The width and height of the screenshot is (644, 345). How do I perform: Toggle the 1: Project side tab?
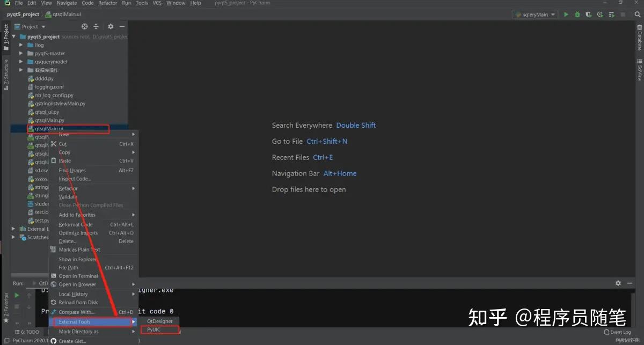click(x=6, y=37)
